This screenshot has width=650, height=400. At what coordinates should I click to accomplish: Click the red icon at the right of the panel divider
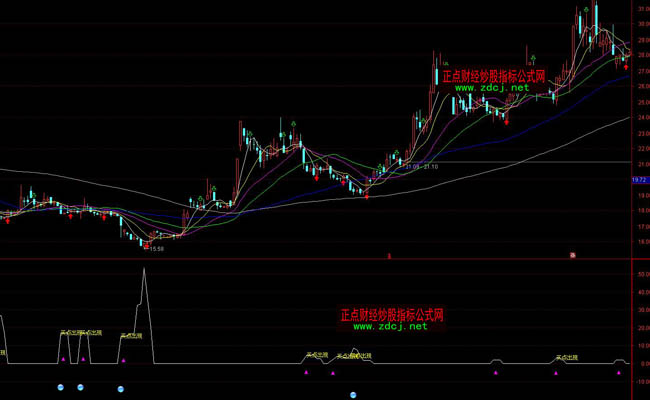coord(573,256)
